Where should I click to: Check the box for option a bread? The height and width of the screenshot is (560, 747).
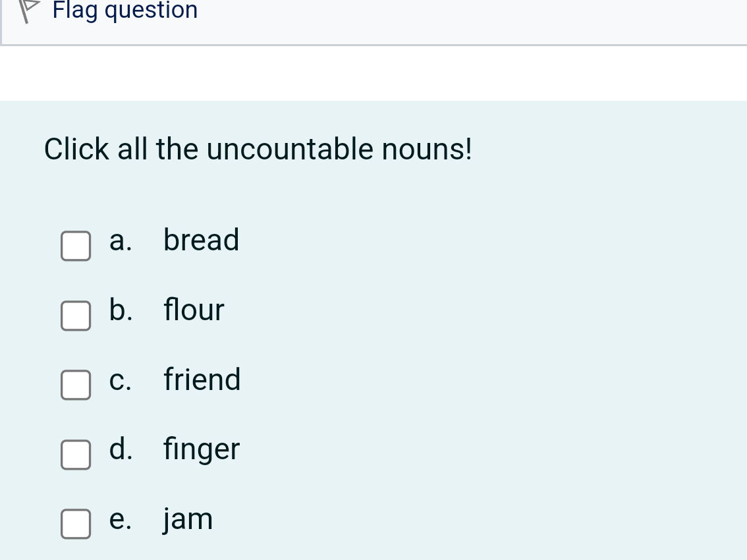(x=76, y=246)
